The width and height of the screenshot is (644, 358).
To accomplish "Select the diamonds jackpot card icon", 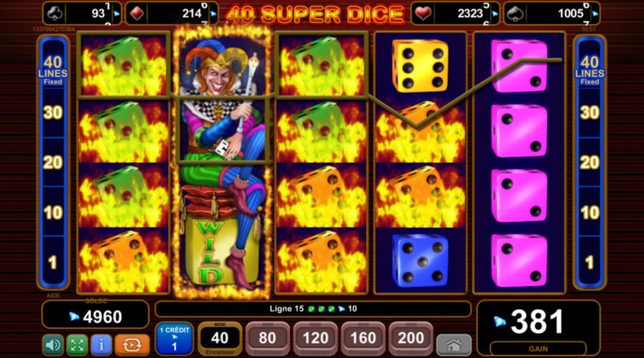I will coord(137,14).
